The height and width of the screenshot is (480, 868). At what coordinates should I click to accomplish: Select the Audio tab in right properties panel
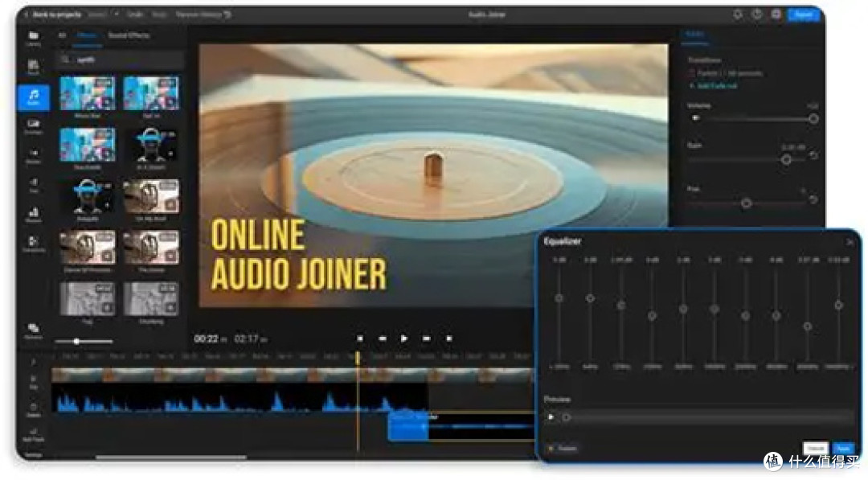[x=694, y=35]
